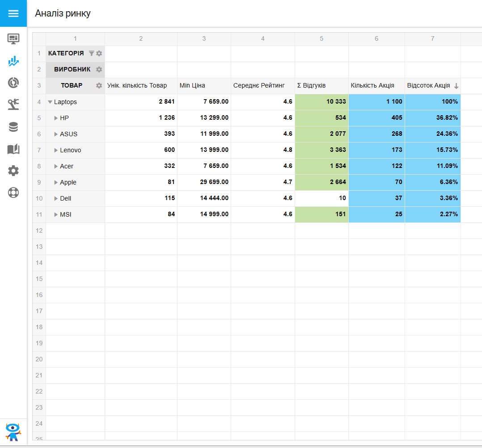This screenshot has width=482, height=448.
Task: Select the Середнє Рейтинг column header
Action: coord(259,86)
